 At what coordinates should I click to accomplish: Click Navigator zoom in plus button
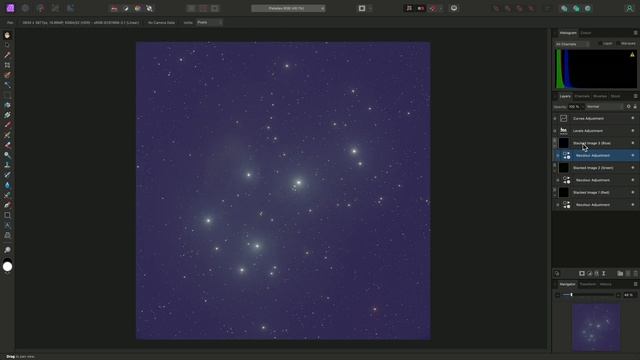618,295
